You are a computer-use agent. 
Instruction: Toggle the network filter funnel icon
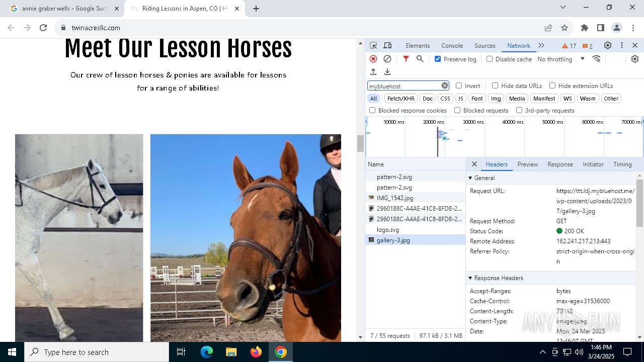pos(406,59)
